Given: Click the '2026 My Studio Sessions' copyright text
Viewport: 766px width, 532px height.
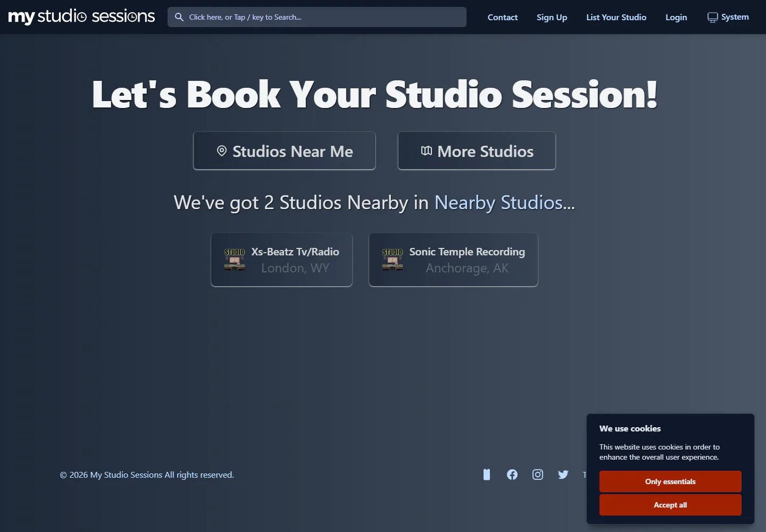Looking at the screenshot, I should click(147, 475).
